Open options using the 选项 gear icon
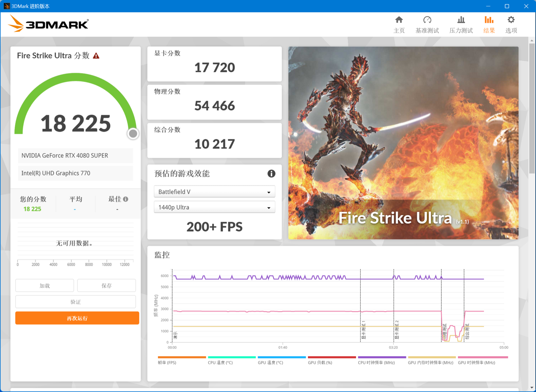536x392 pixels. 511,19
